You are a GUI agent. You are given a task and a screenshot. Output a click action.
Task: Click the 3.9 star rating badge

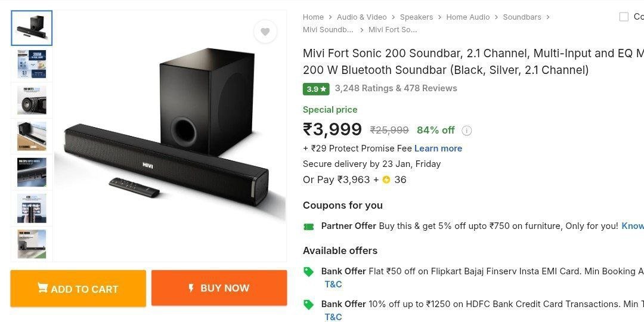click(316, 89)
